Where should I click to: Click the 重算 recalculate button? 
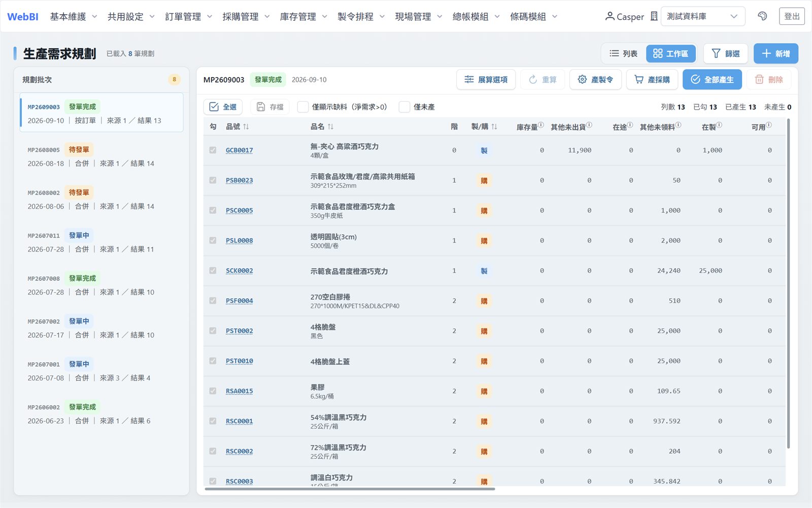point(543,80)
